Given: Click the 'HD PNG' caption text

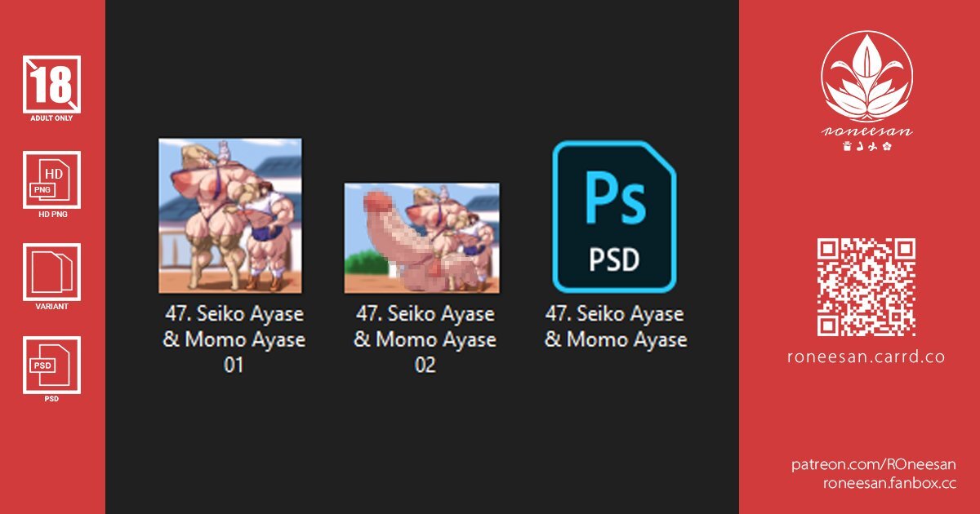Looking at the screenshot, I should (51, 215).
